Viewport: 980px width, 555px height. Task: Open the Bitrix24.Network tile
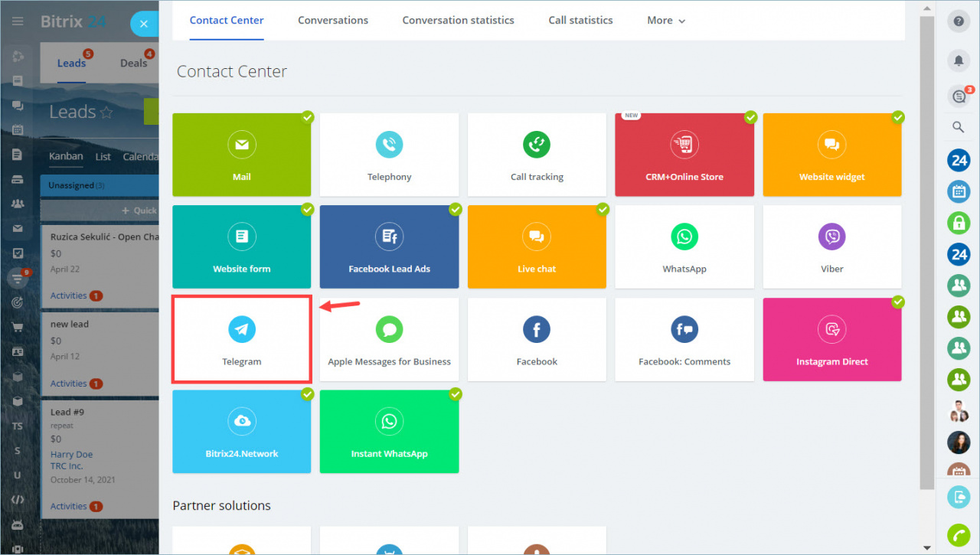click(241, 432)
